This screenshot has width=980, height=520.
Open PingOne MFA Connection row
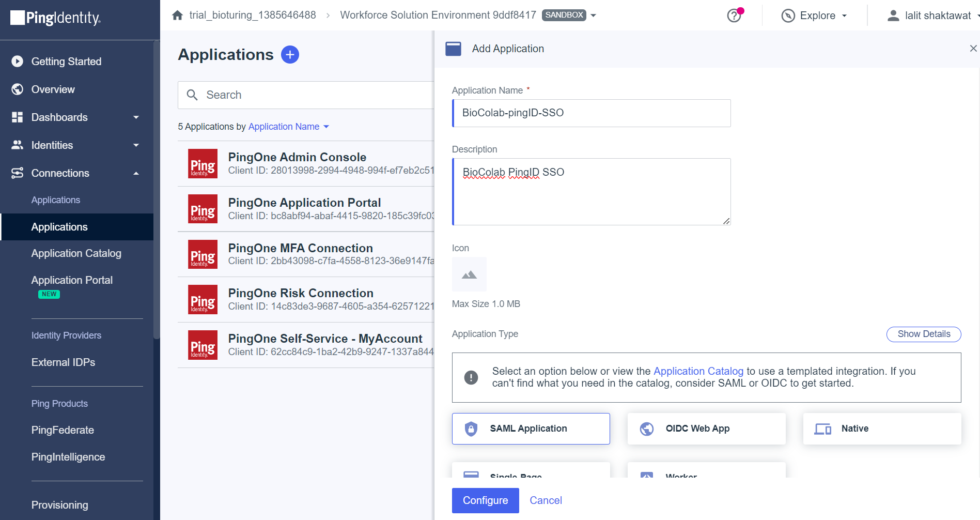306,254
